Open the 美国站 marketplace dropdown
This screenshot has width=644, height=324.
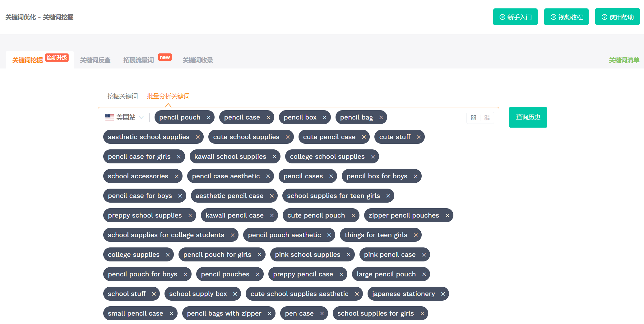click(124, 117)
